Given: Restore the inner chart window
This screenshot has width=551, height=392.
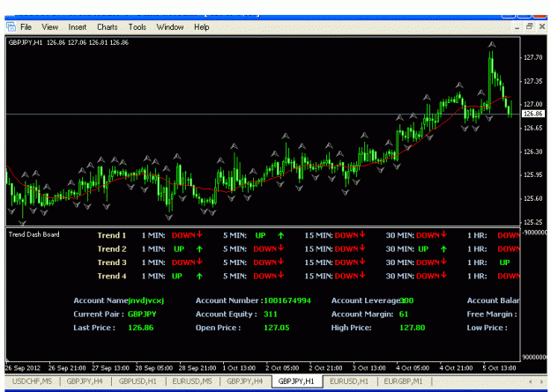Looking at the screenshot, I should point(529,26).
